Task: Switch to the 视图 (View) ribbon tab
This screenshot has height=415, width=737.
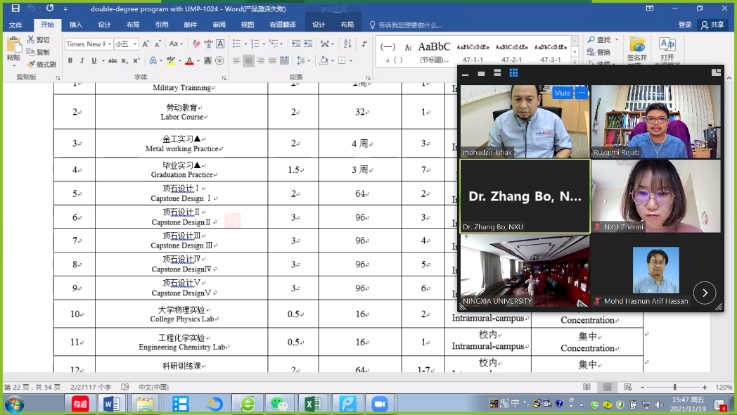Action: (247, 24)
